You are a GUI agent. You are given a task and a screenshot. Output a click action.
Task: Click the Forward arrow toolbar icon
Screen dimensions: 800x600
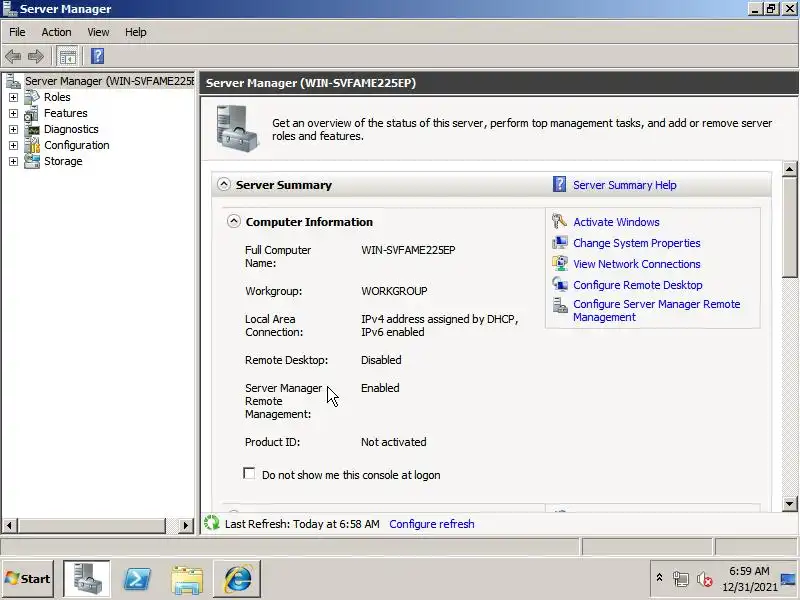pos(36,56)
